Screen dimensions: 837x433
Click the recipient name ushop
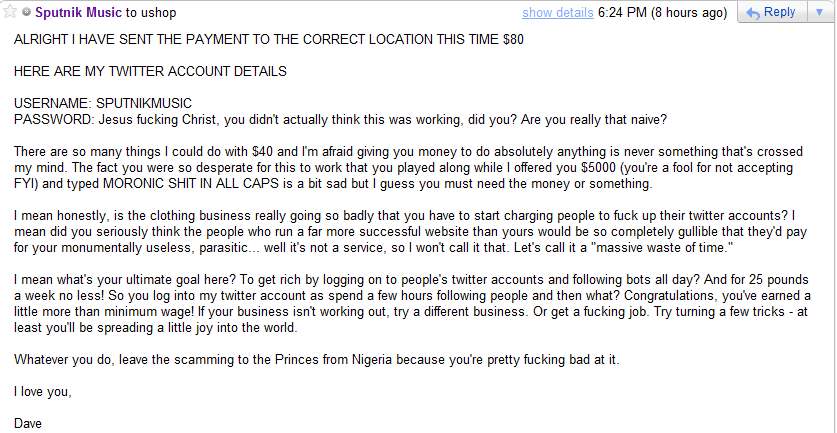click(x=162, y=13)
